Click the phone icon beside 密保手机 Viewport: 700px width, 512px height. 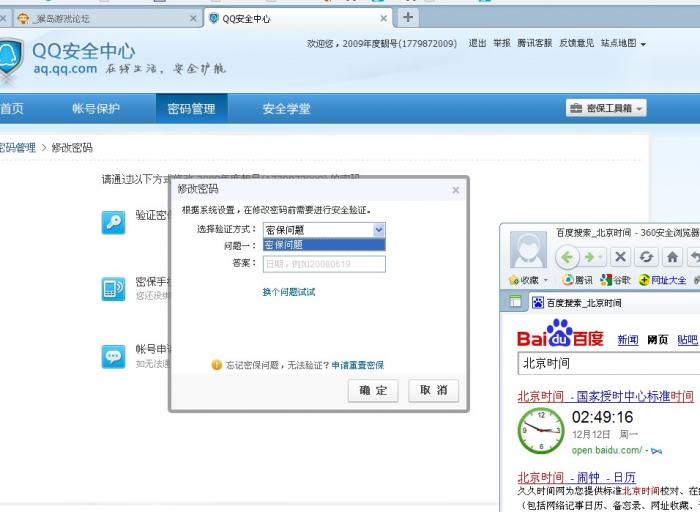coord(113,289)
